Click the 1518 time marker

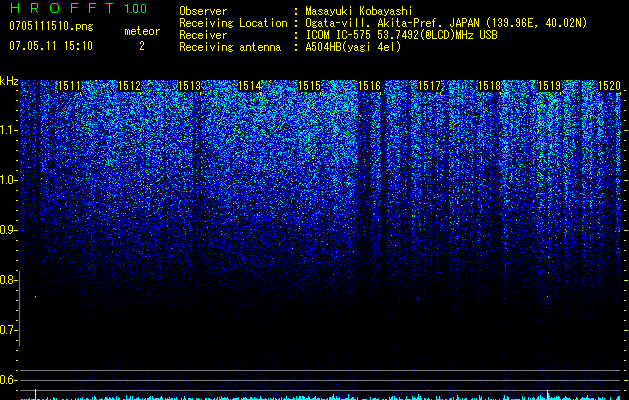pyautogui.click(x=489, y=86)
